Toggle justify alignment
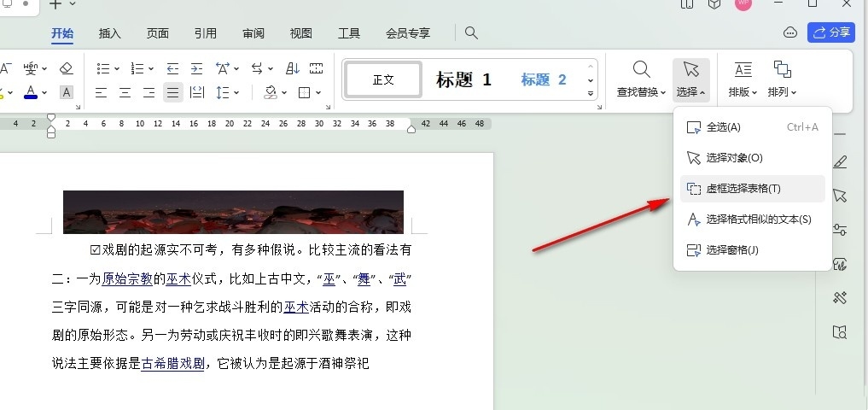The image size is (868, 410). [x=173, y=92]
